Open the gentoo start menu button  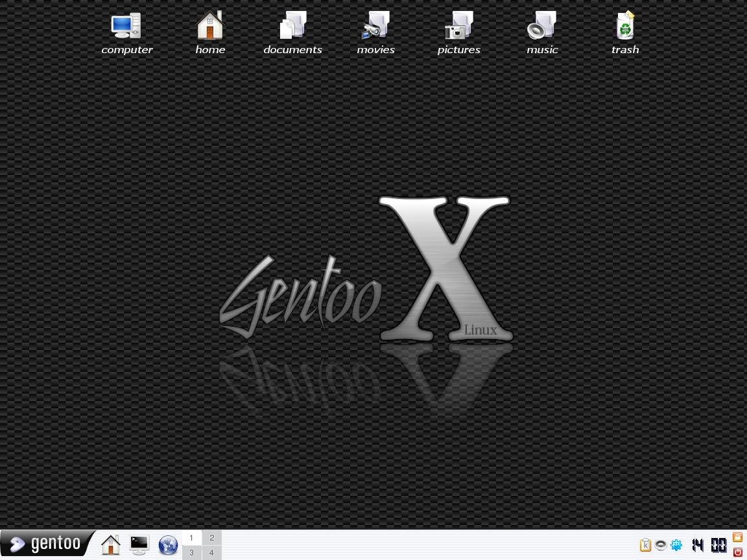(x=47, y=544)
